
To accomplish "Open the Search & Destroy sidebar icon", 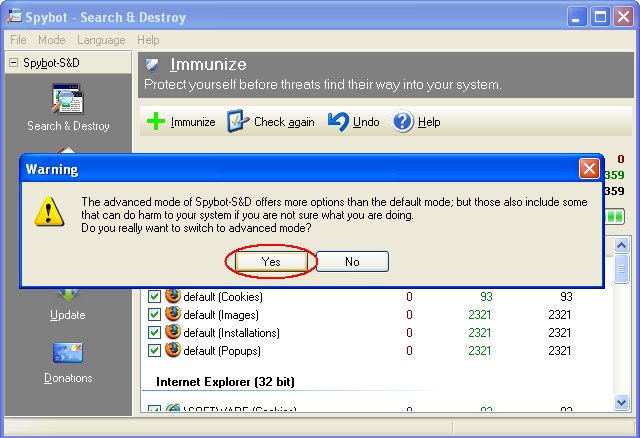I will coord(68,99).
